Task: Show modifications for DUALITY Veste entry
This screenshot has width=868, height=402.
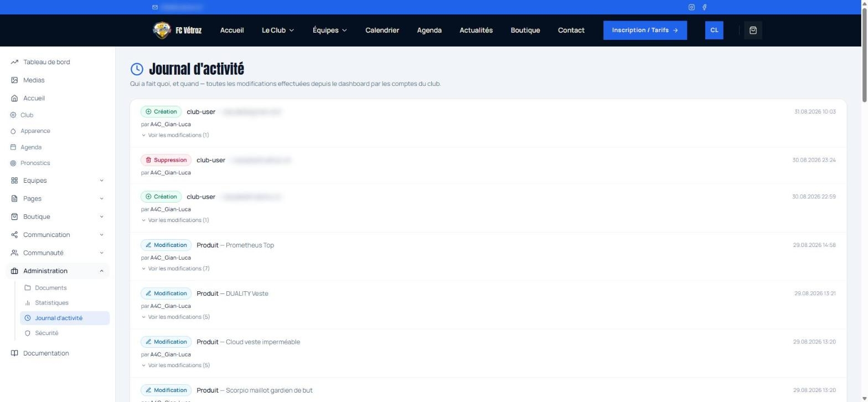Action: point(175,317)
